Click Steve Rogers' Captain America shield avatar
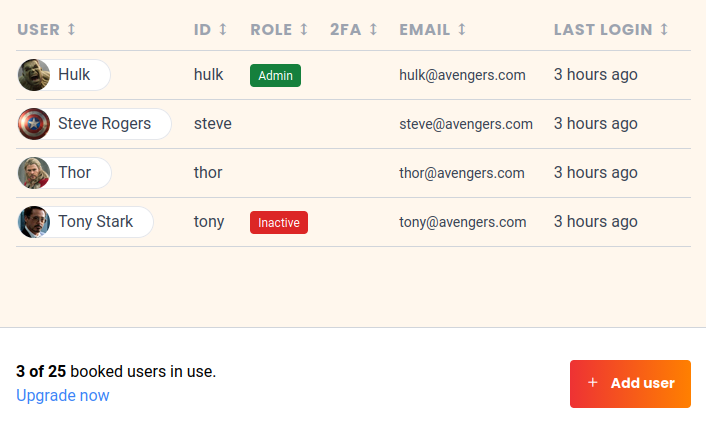The width and height of the screenshot is (706, 424). click(33, 124)
